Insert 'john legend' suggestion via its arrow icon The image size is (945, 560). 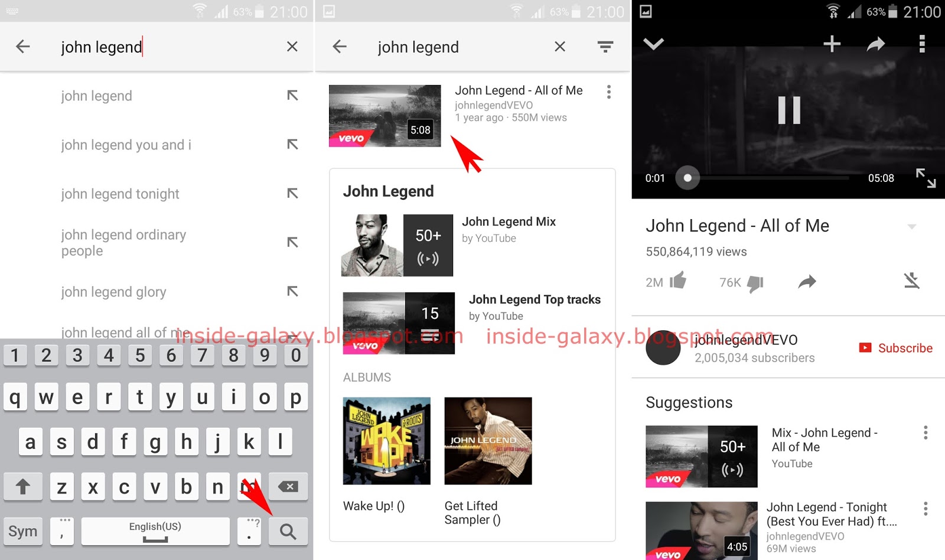[292, 95]
